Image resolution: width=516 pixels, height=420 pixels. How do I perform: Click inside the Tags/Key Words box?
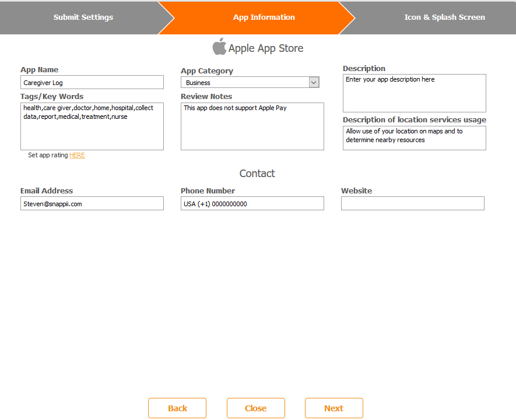point(92,126)
